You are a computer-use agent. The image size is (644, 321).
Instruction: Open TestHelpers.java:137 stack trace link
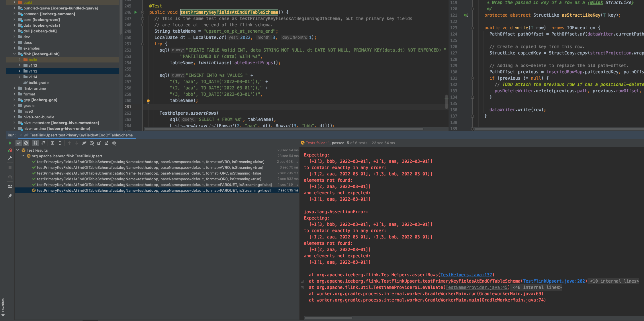(466, 275)
